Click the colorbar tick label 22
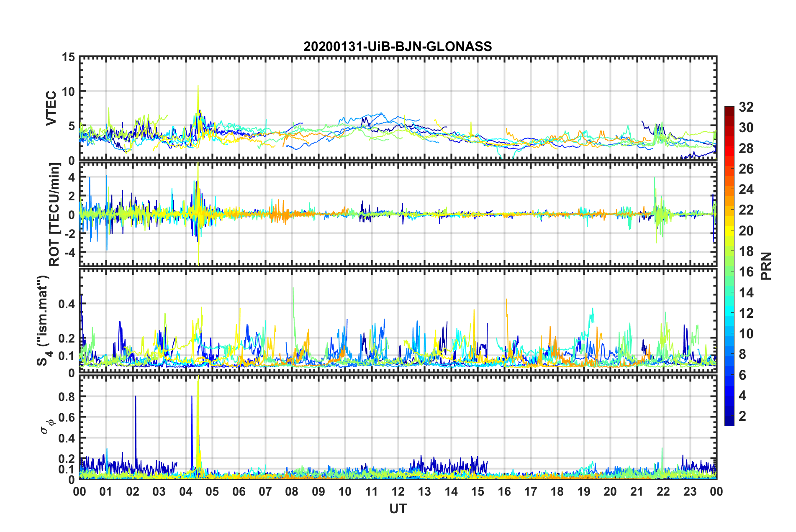The width and height of the screenshot is (796, 532). point(746,210)
